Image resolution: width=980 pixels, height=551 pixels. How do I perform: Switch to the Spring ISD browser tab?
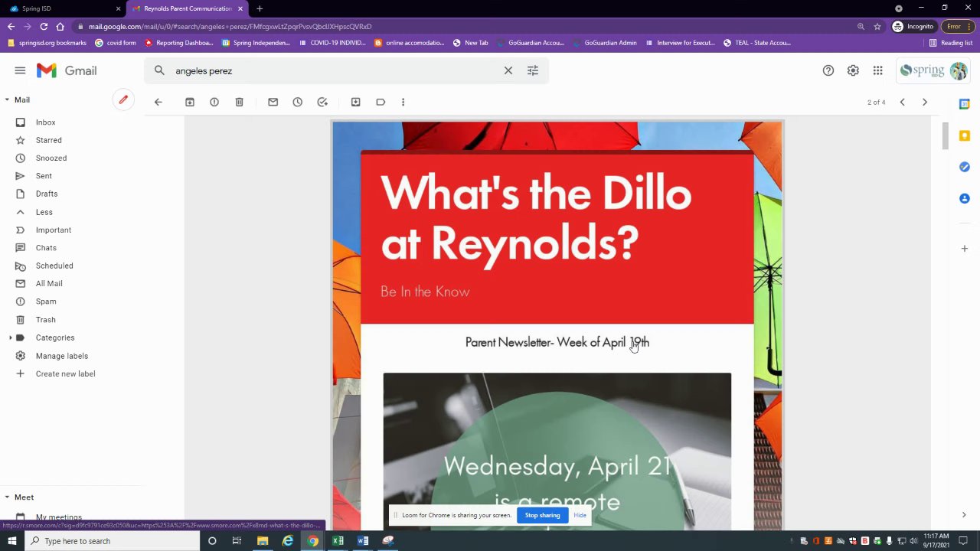click(65, 8)
